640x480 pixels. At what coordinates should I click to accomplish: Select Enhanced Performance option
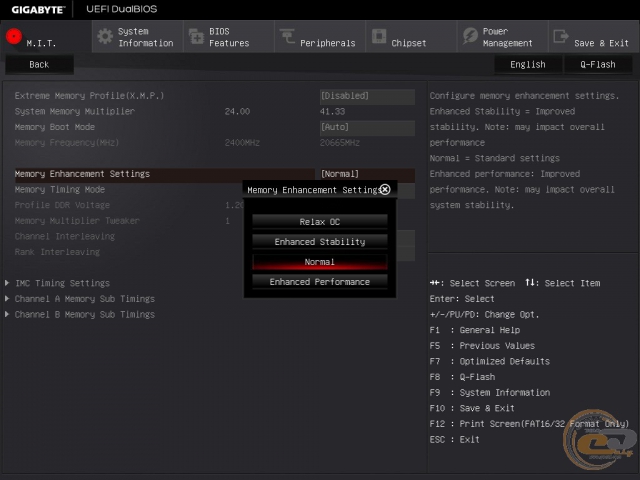(320, 282)
